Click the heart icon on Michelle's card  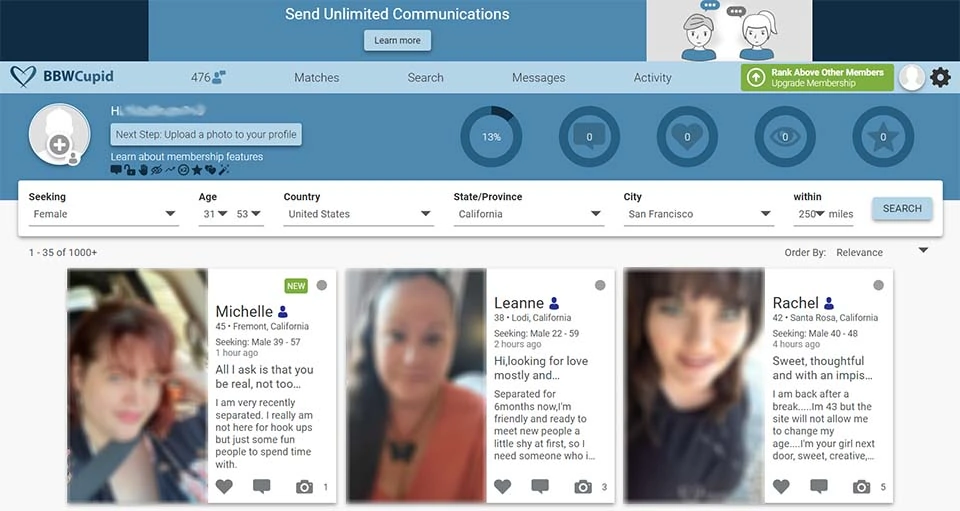[224, 487]
